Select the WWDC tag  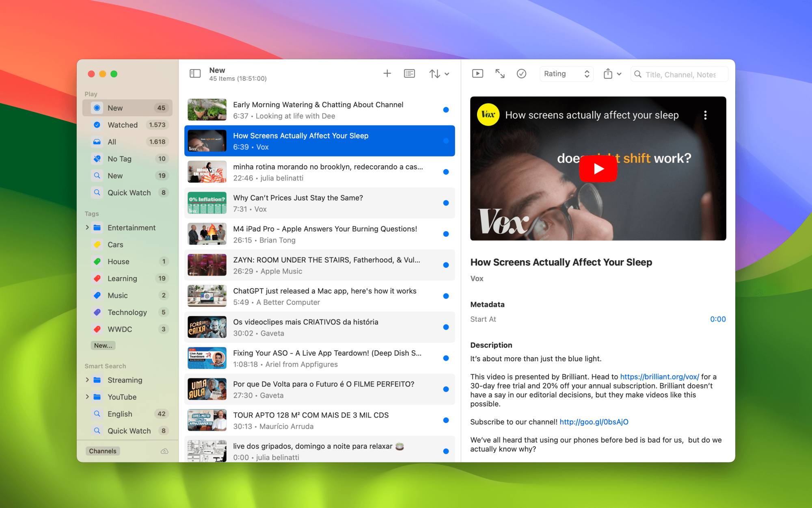coord(127,329)
